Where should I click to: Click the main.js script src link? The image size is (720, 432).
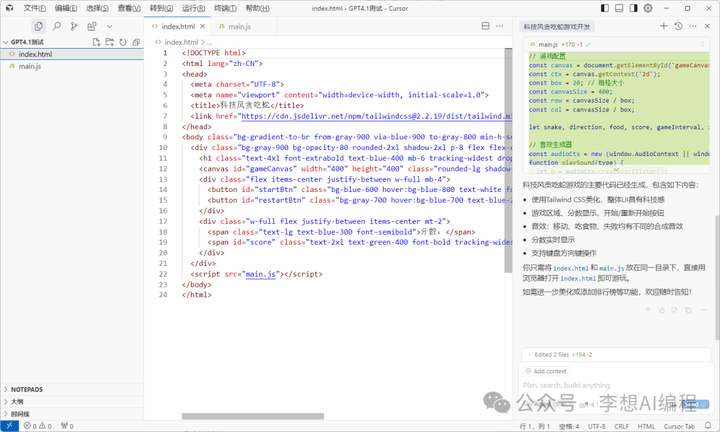tap(261, 274)
